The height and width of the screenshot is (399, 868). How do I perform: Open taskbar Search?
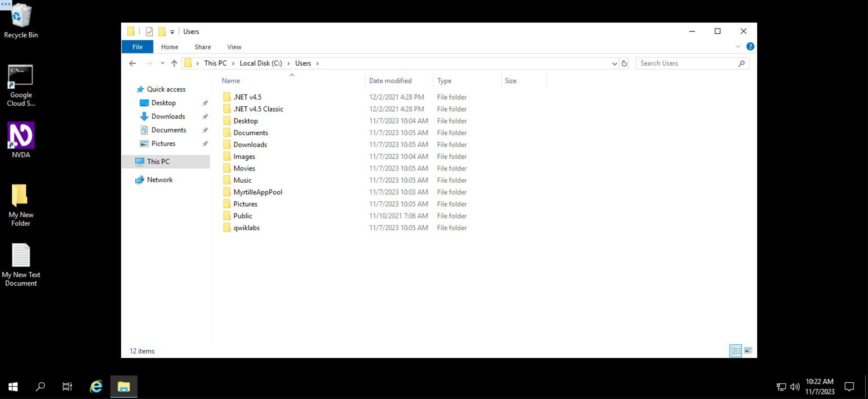pyautogui.click(x=40, y=387)
